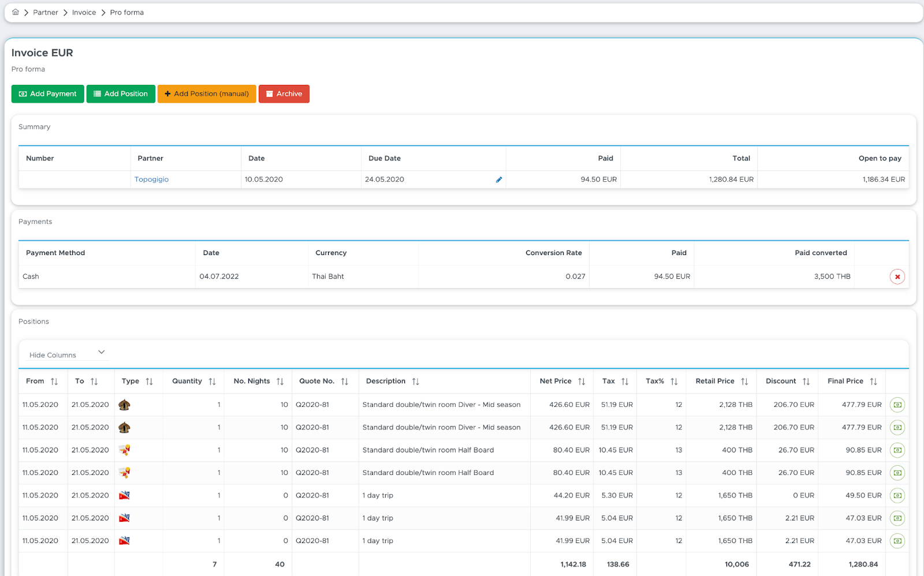Sort positions by Quantity column
This screenshot has height=576, width=924.
[212, 381]
